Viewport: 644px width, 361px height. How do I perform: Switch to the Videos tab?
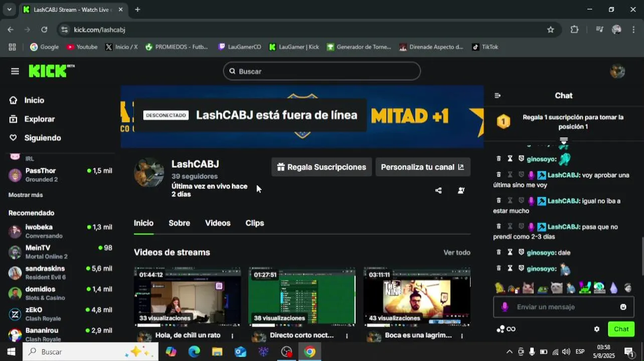pos(218,223)
